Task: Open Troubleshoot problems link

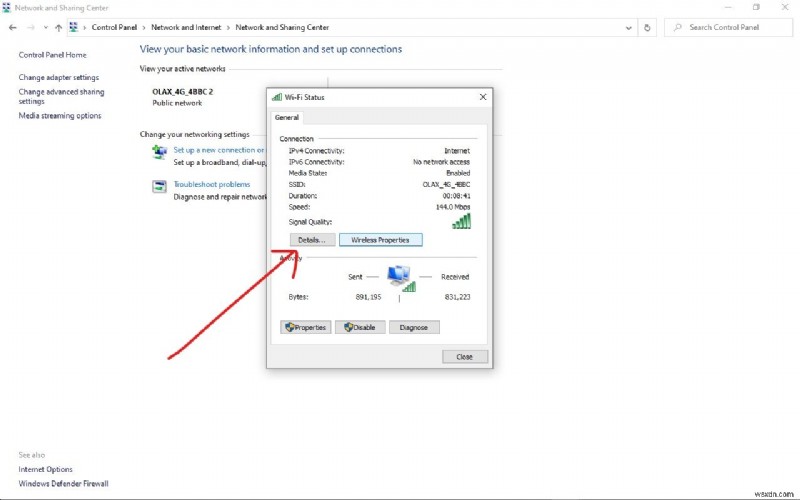Action: coord(212,184)
